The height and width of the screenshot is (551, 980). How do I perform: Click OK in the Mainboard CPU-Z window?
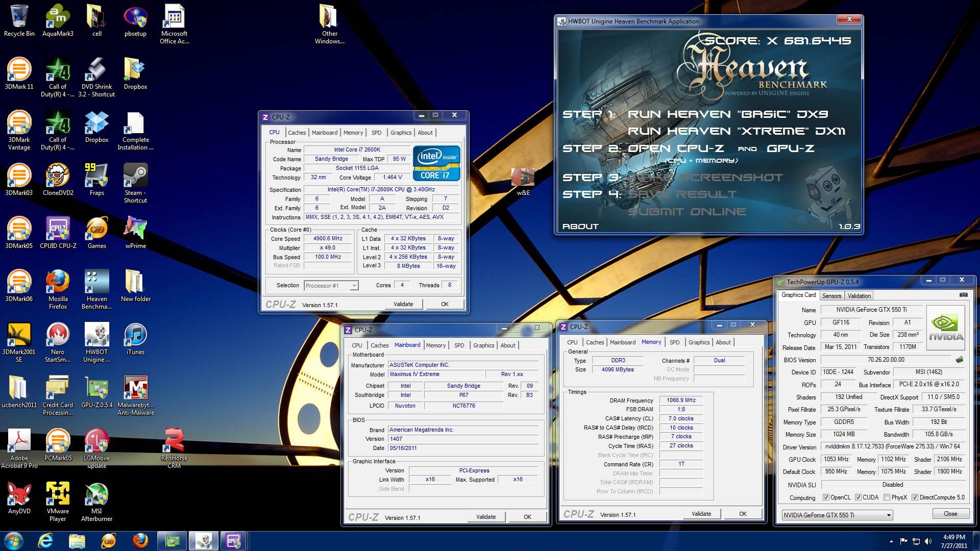click(527, 517)
